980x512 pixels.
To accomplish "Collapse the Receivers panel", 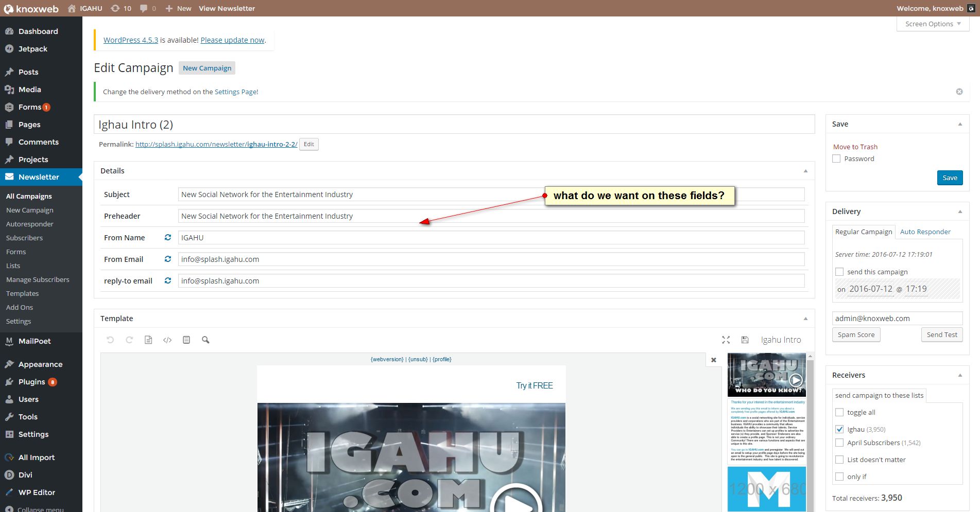I will (x=960, y=375).
